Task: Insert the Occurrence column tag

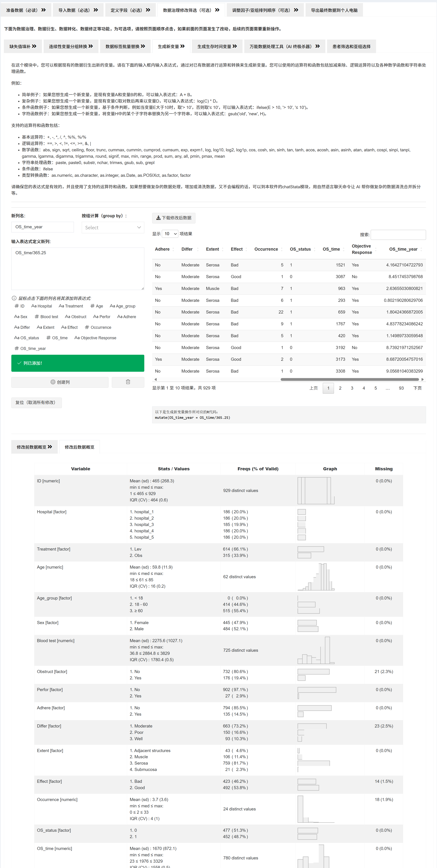Action: pyautogui.click(x=98, y=327)
